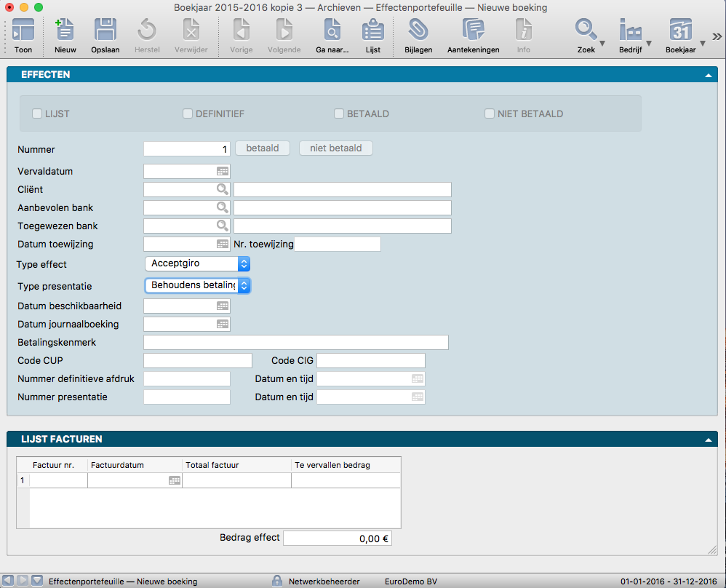The image size is (726, 588).
Task: Click the Bedrag effect amount field
Action: coord(338,538)
